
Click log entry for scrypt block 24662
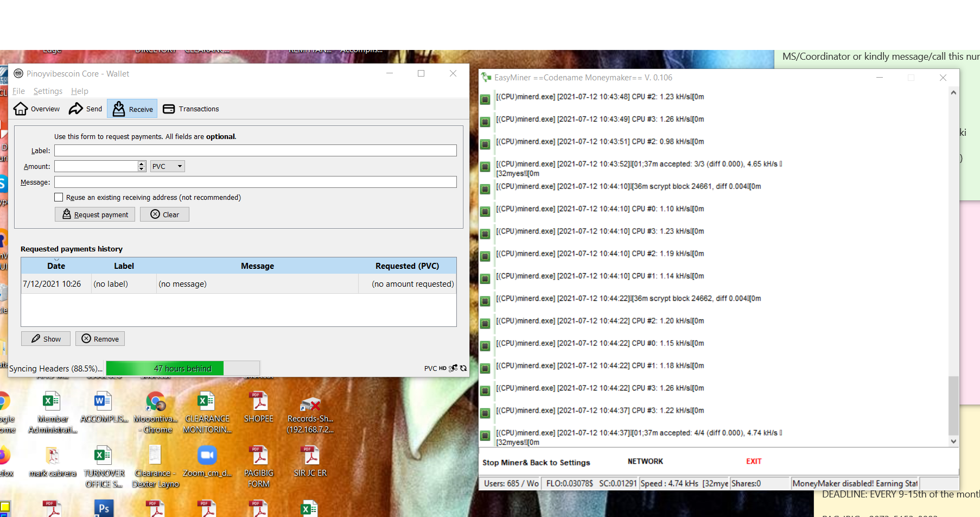(628, 299)
